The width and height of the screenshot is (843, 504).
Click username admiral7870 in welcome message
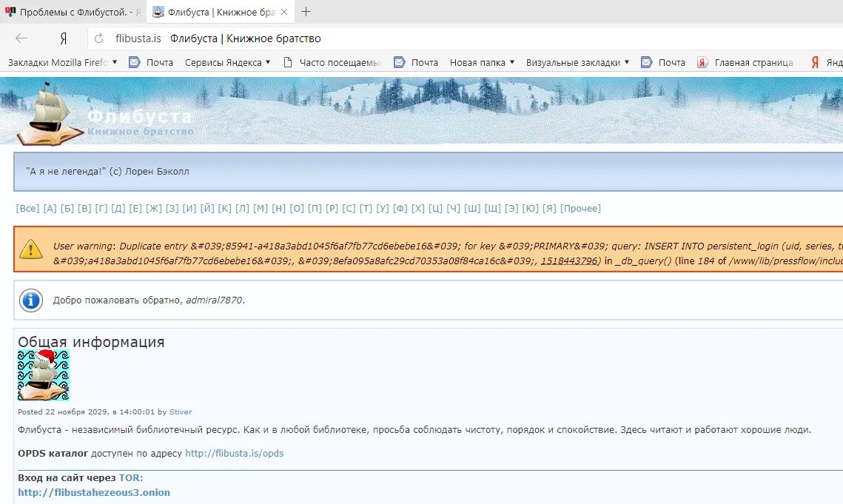tap(214, 300)
